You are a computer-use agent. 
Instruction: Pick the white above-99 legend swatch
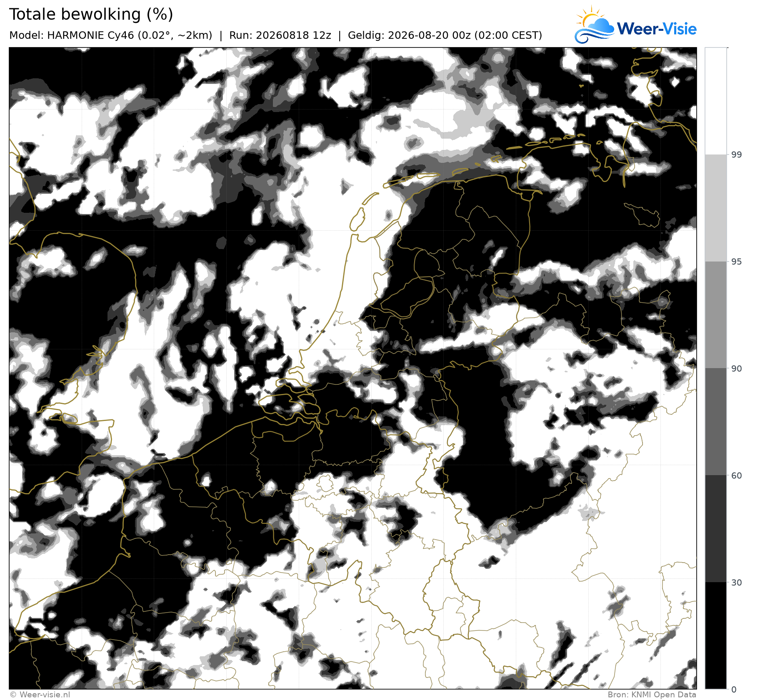(x=716, y=101)
